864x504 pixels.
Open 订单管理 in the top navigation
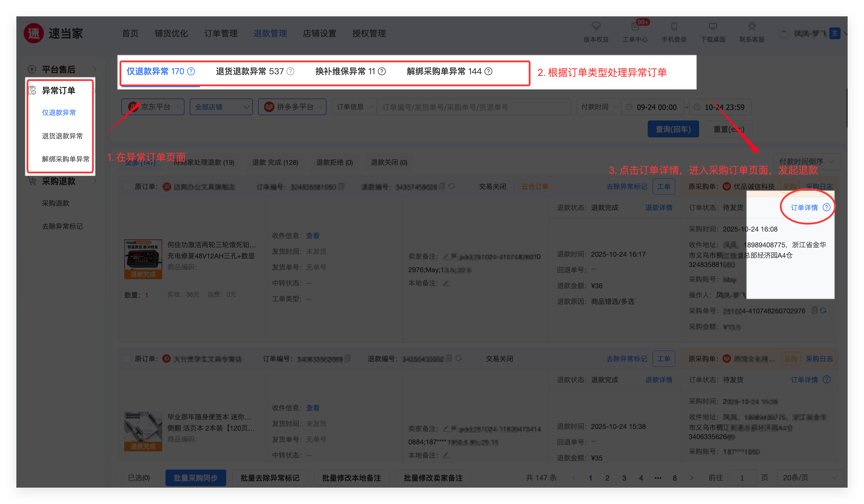tap(220, 33)
